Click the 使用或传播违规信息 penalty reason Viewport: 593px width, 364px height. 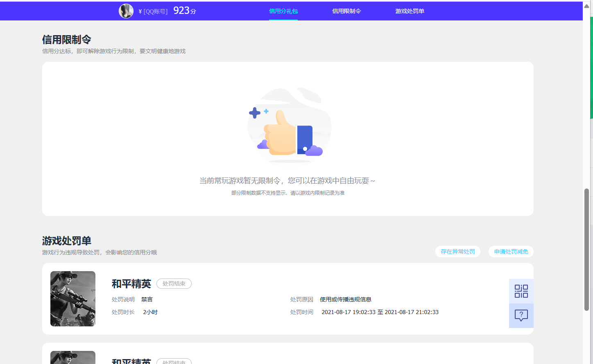(346, 299)
